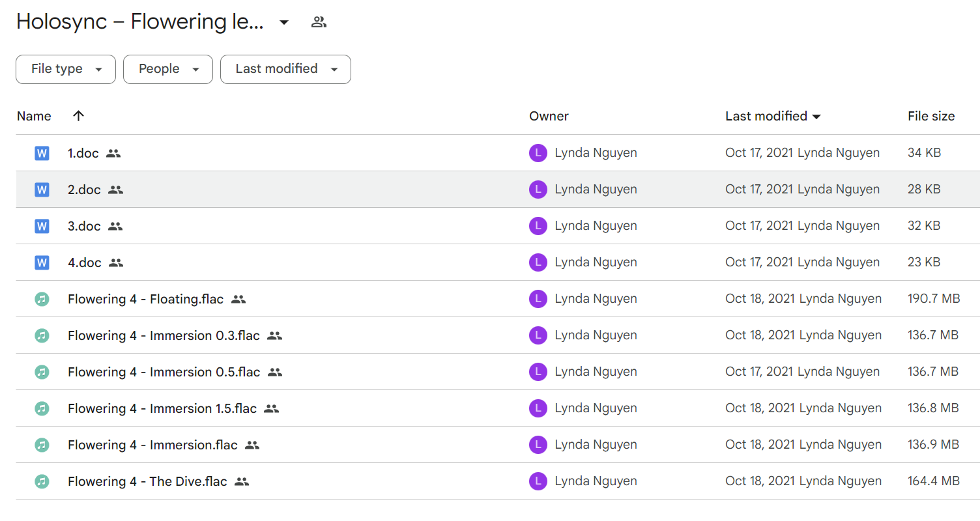Click the shared icon next to Immersion 0.5.flac

point(275,373)
